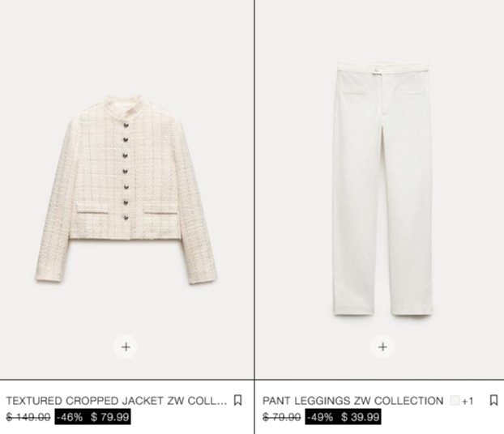The height and width of the screenshot is (434, 504).
Task: Click the -46% discount label
Action: [x=70, y=417]
